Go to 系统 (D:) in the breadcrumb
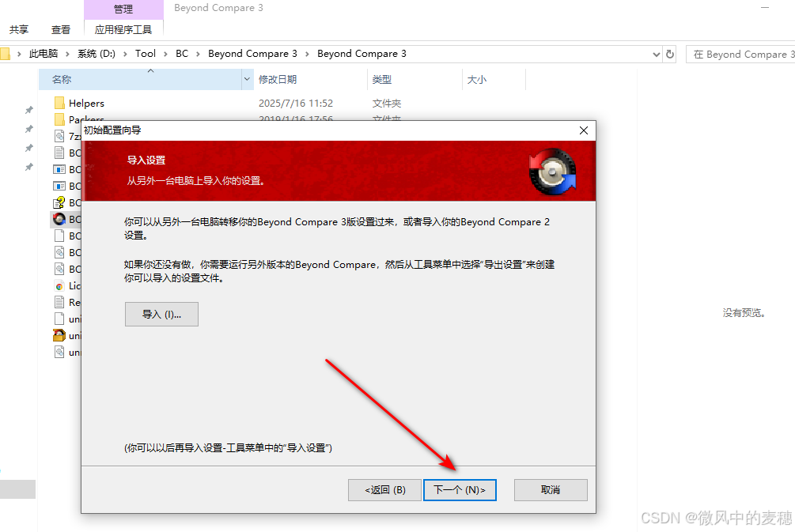This screenshot has height=532, width=795. pyautogui.click(x=97, y=54)
